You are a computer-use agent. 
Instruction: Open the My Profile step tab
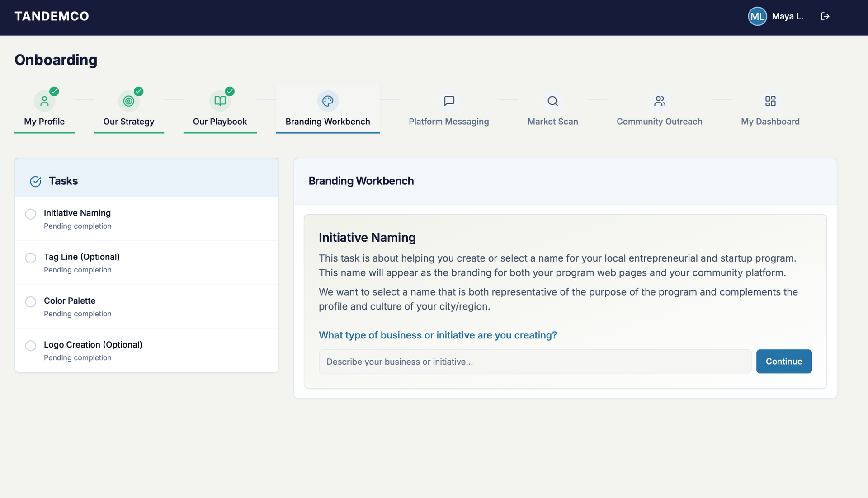click(x=44, y=109)
